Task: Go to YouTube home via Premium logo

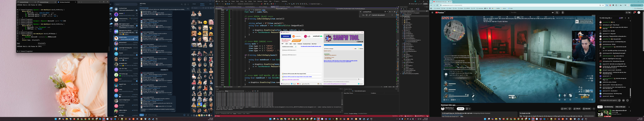Action: [440, 13]
